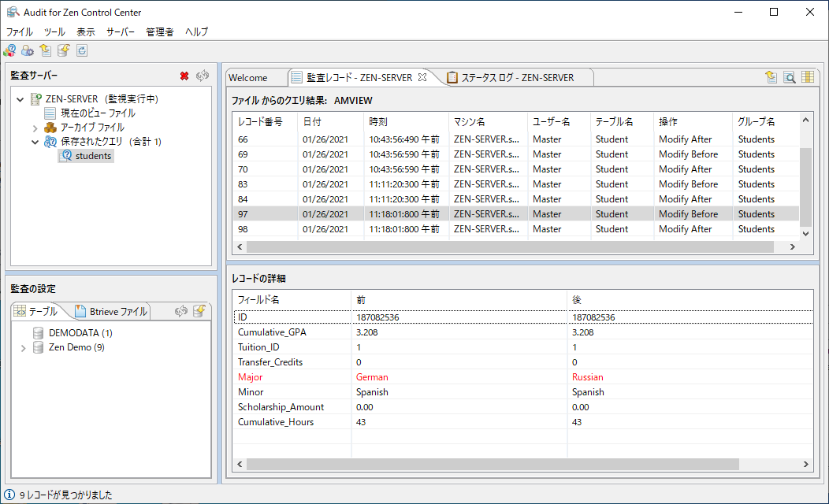This screenshot has width=829, height=504.
Task: Click the yellow table columns icon
Action: 808,77
